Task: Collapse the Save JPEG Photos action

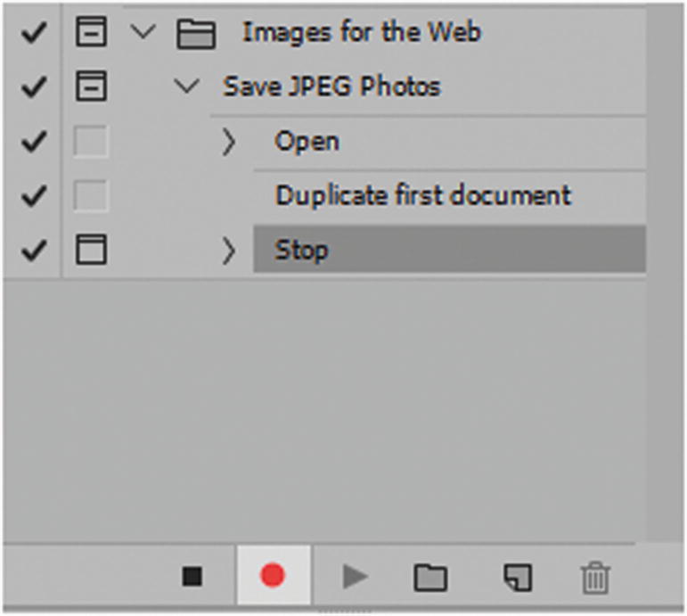Action: [x=187, y=86]
